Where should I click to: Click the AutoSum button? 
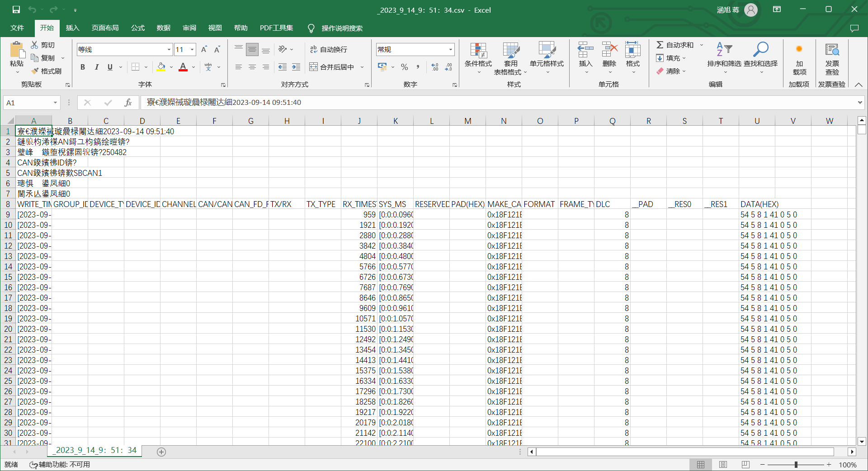(675, 45)
